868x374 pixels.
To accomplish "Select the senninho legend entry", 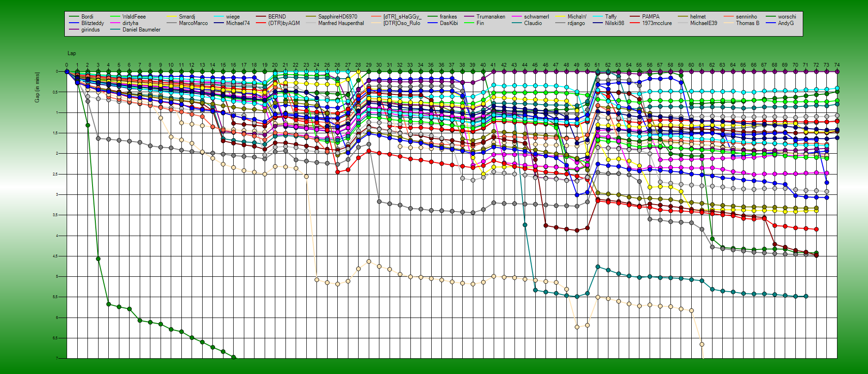I will [746, 17].
